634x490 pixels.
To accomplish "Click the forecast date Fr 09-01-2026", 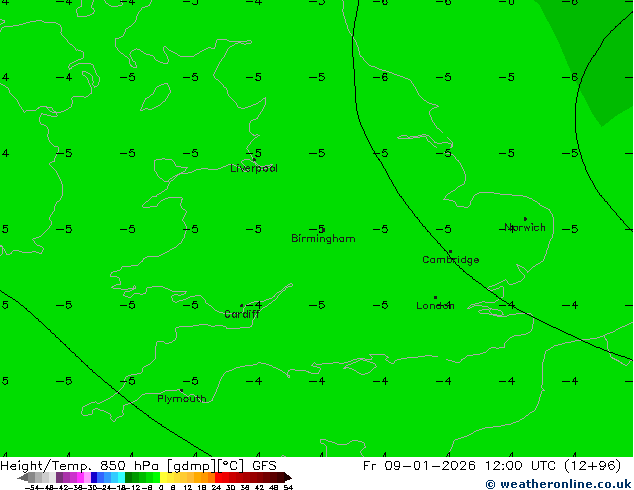I will pos(419,466).
